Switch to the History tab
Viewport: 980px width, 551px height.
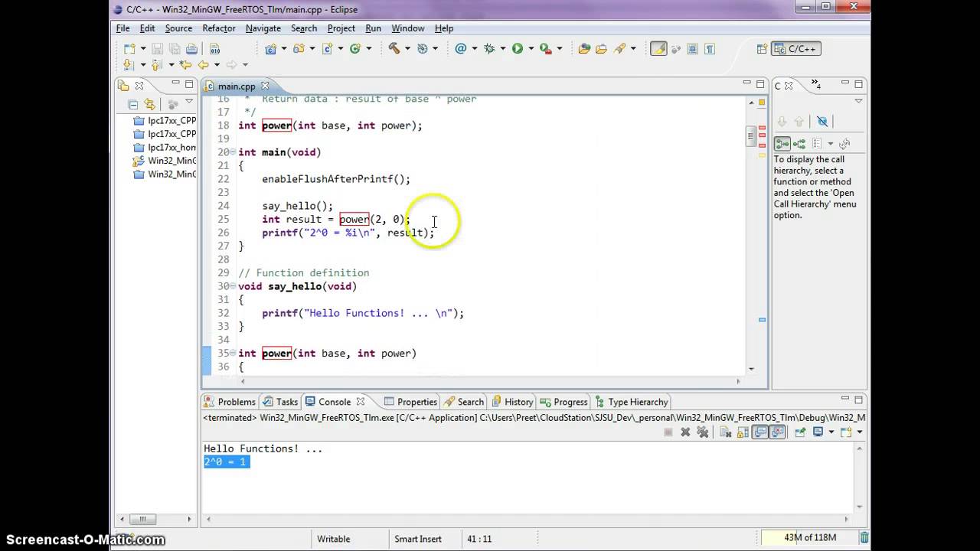(511, 402)
